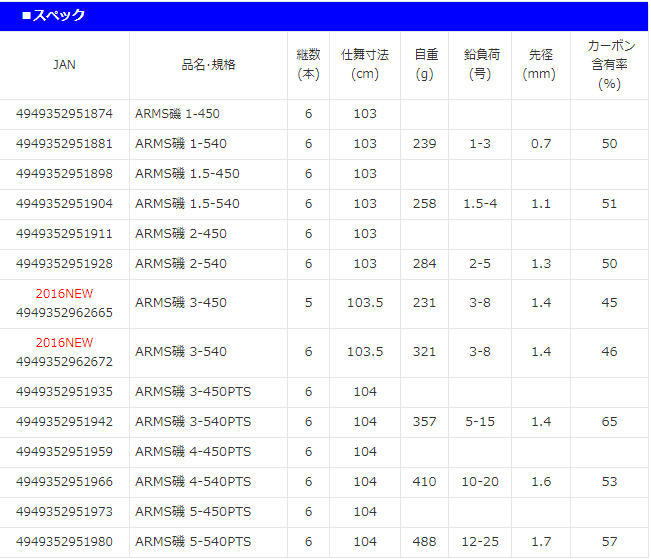Click tip diameter value 1.6
Screen dimensions: 651x559
coord(541,482)
